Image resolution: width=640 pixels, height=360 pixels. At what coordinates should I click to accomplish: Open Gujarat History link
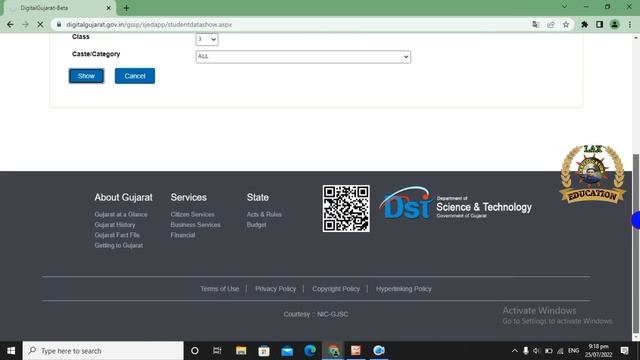pos(115,224)
